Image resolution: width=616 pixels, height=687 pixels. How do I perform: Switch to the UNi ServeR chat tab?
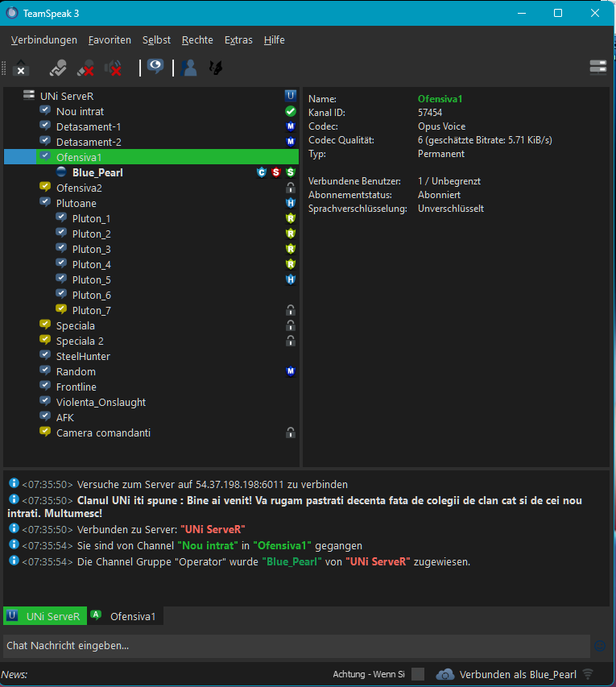click(x=45, y=616)
